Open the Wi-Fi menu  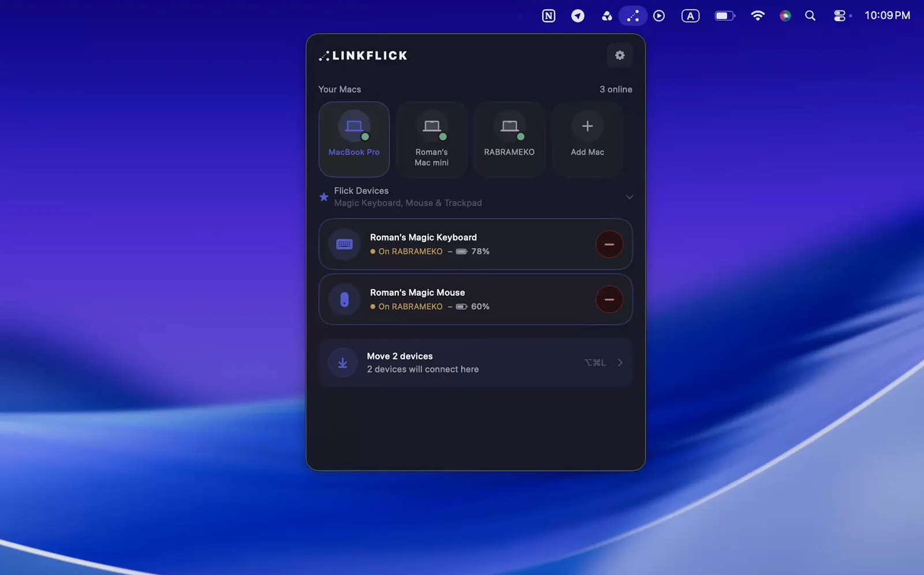pos(758,16)
